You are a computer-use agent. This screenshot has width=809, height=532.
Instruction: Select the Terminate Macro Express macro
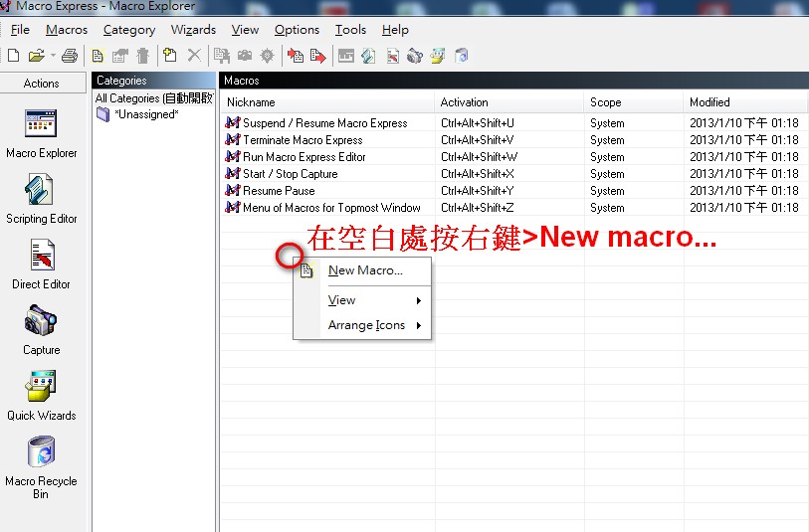coord(303,139)
